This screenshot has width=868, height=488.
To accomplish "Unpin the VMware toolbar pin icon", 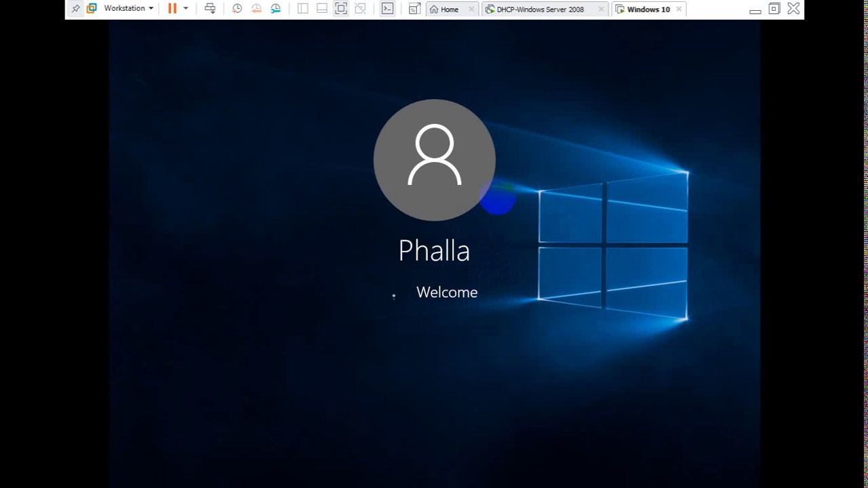I will (75, 9).
